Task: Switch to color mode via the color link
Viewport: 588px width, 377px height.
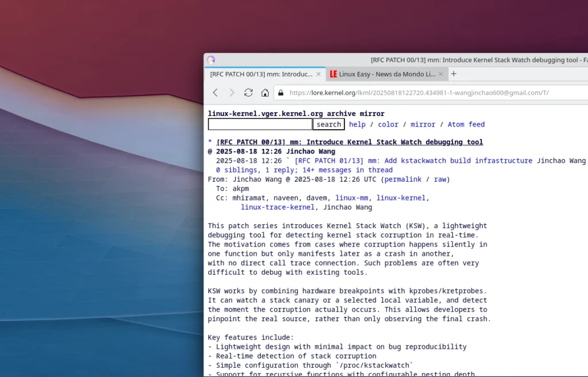Action: click(x=388, y=124)
